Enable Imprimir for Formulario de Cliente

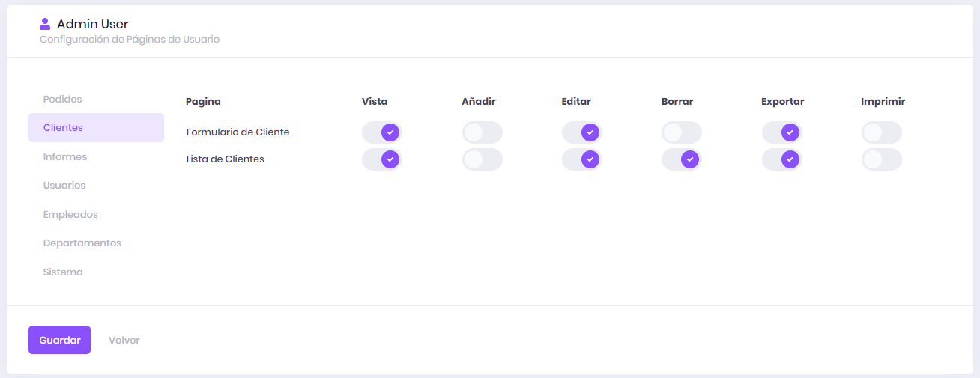881,132
